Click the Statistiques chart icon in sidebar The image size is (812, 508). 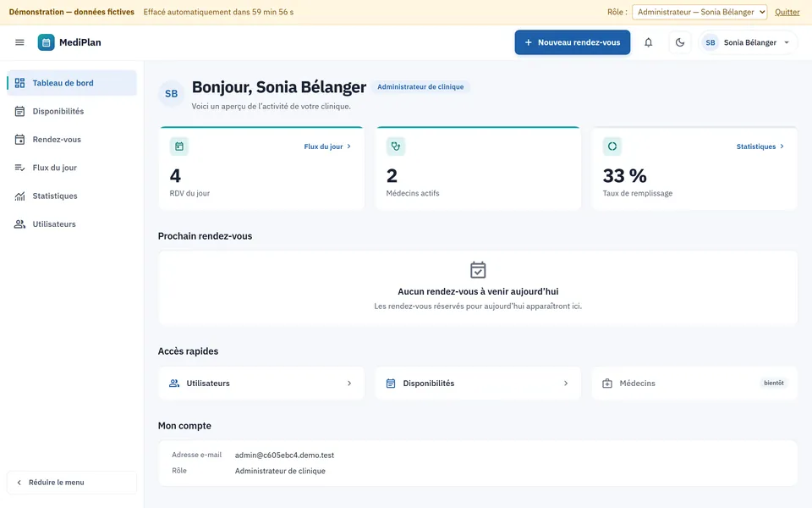pyautogui.click(x=19, y=196)
